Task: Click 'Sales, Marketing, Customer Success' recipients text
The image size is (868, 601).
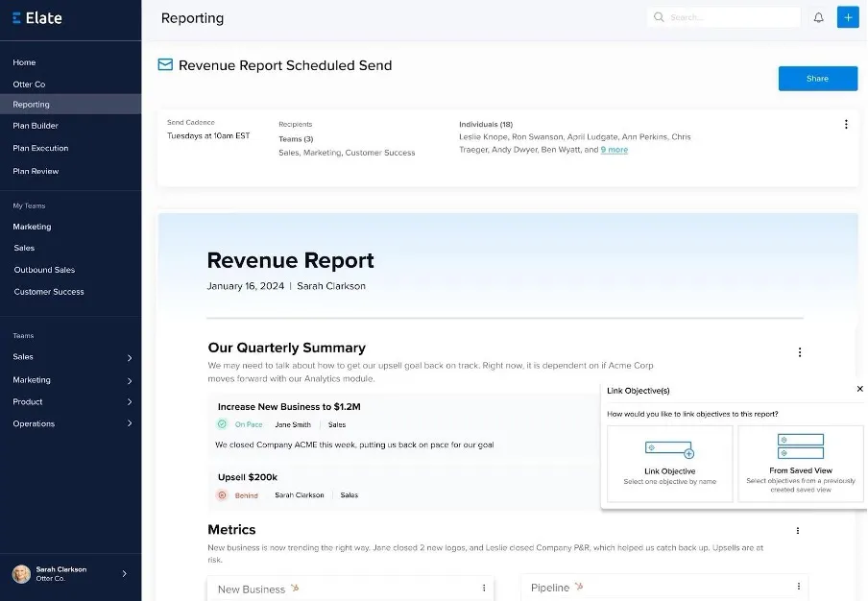Action: (x=347, y=153)
